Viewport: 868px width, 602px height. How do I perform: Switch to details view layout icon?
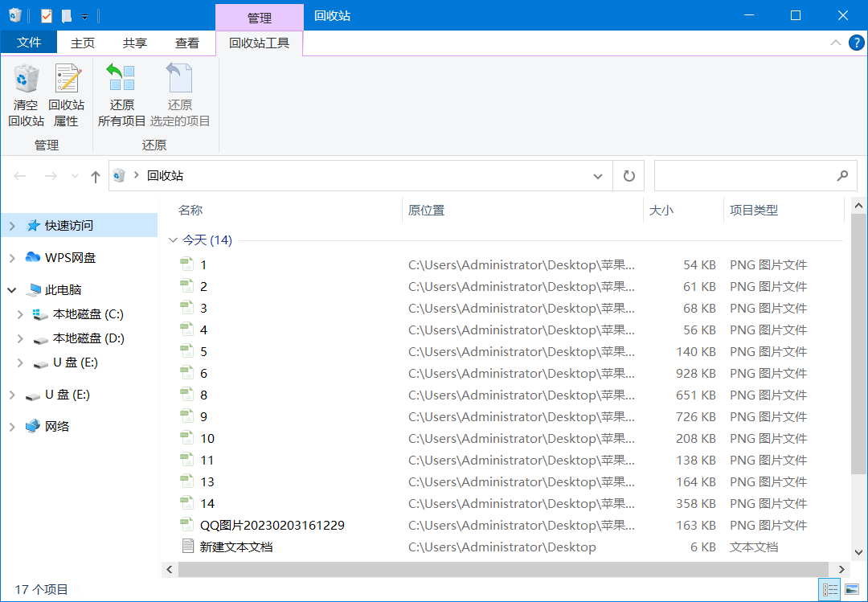pyautogui.click(x=829, y=590)
